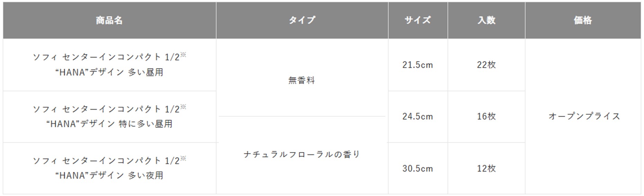Click the 無香料 type cell
Viewport: 644px width, 196px height.
point(302,80)
